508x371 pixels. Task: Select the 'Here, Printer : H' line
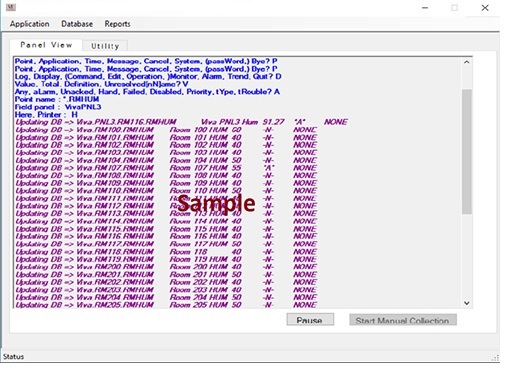(x=46, y=115)
